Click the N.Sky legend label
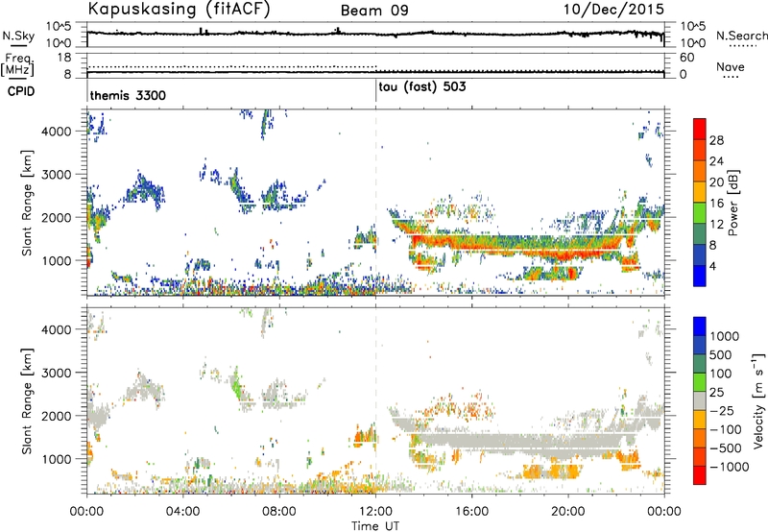The height and width of the screenshot is (532, 768). click(x=18, y=36)
